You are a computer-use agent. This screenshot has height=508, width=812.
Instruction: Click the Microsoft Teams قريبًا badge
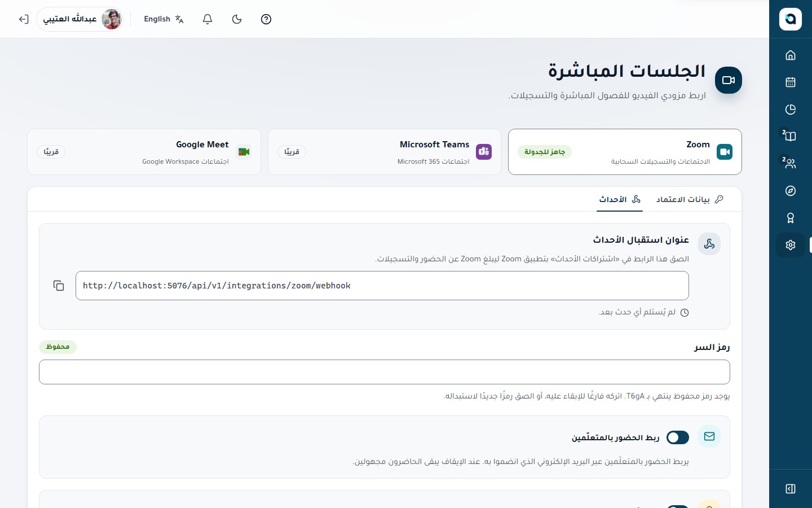[292, 152]
